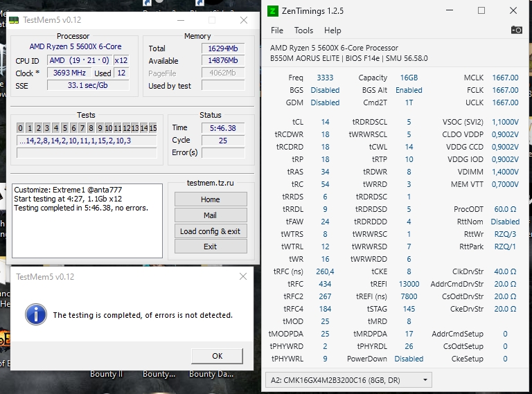Open the File menu in ZenTimings
The image size is (532, 394).
click(x=277, y=30)
